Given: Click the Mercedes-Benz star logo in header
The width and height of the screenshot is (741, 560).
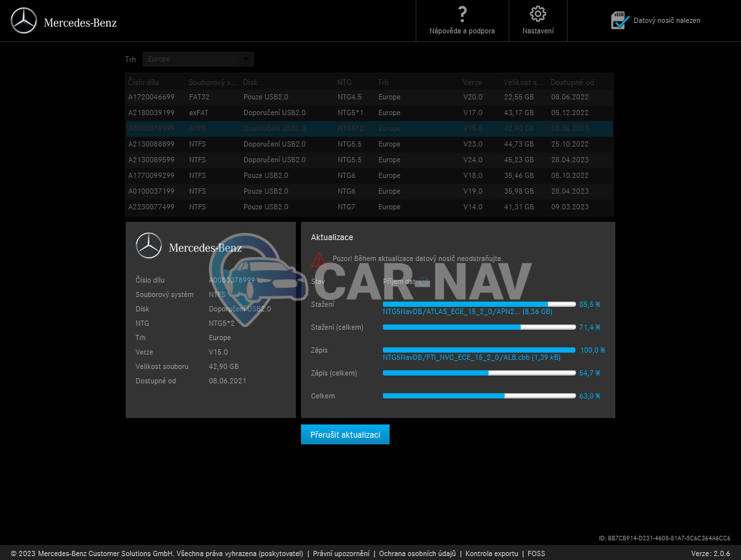Looking at the screenshot, I should (x=24, y=21).
